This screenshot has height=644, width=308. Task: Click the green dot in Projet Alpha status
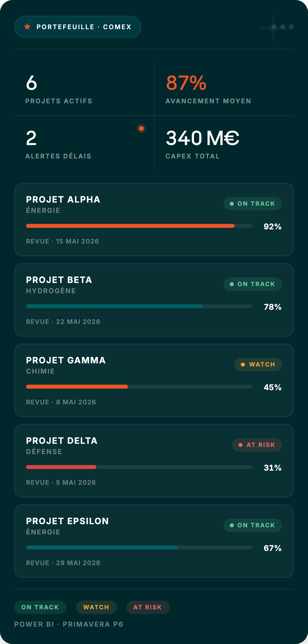pos(232,204)
